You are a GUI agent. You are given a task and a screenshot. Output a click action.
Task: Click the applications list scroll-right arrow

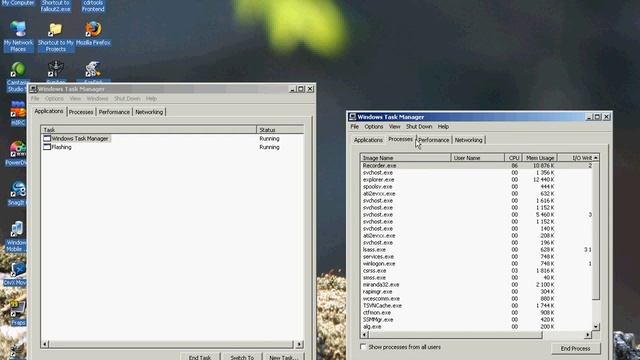click(x=300, y=344)
